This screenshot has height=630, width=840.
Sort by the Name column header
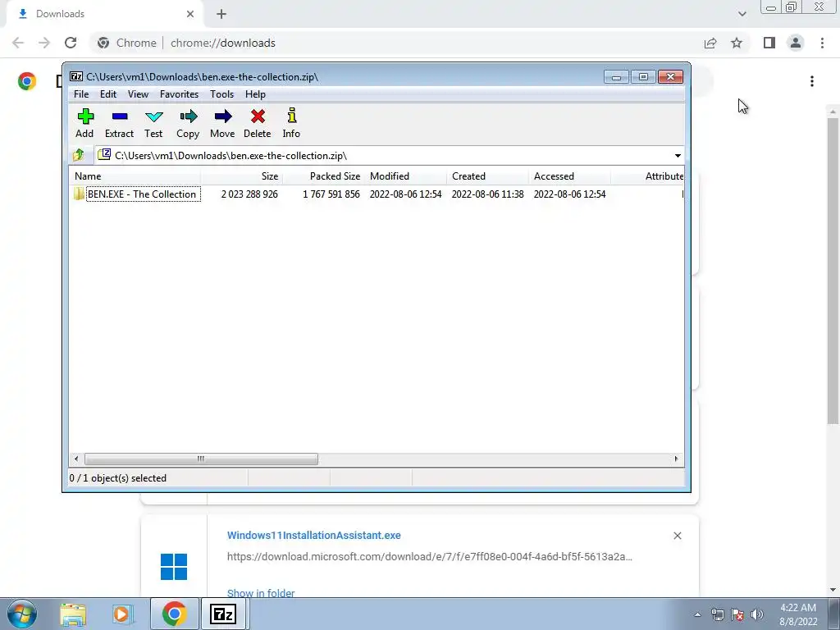[x=135, y=176]
